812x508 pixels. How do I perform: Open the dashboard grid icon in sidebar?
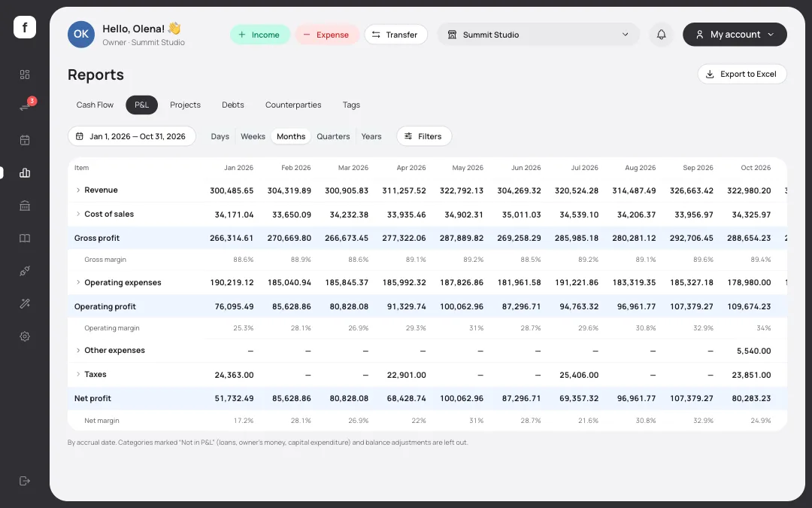[x=25, y=75]
